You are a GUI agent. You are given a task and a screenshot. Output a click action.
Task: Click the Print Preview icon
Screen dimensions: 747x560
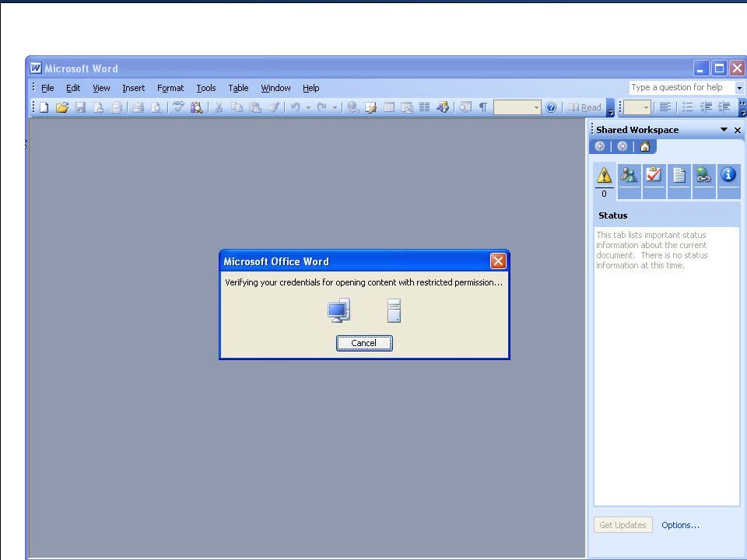pos(156,107)
